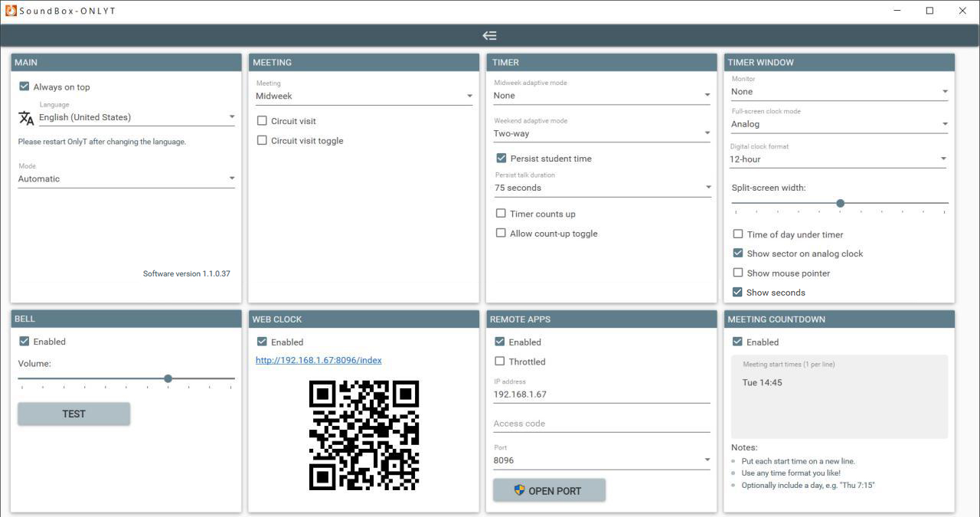Click the language translate icon
This screenshot has width=980, height=517.
click(x=25, y=117)
